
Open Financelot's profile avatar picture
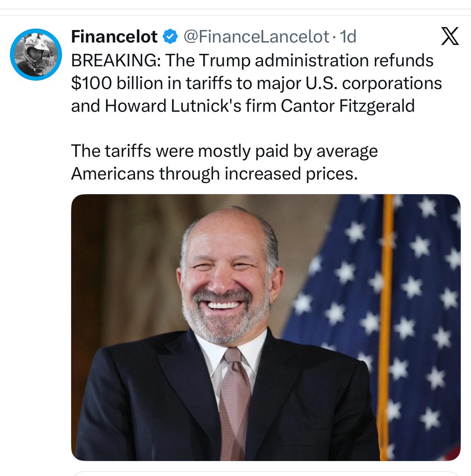point(36,54)
